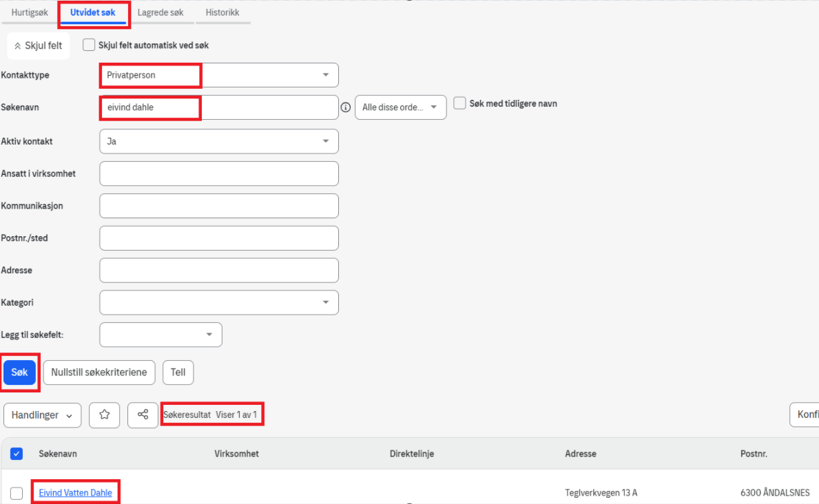Click the star favorite icon

105,415
